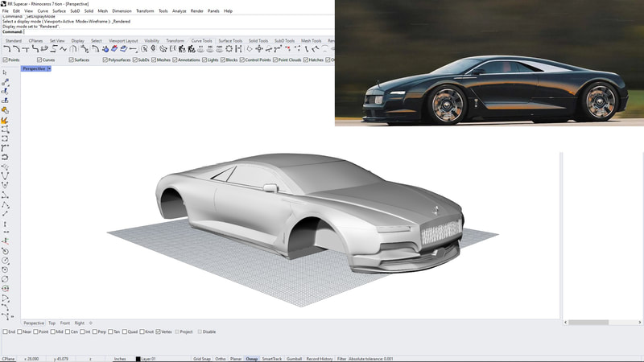Open the Layer 01 layer selector
The height and width of the screenshot is (362, 644).
pos(148,359)
